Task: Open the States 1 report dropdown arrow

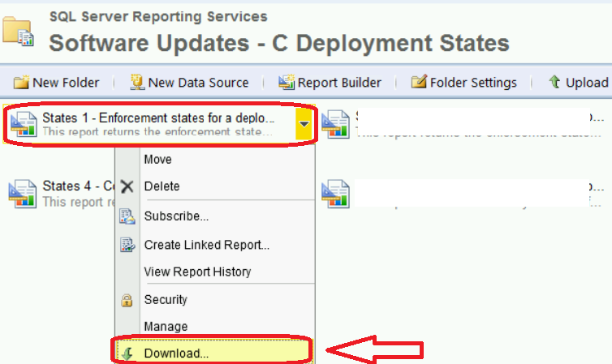Action: pos(304,124)
